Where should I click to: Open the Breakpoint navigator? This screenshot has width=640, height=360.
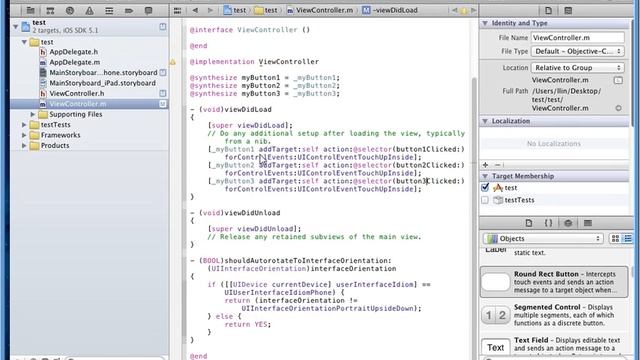pos(129,11)
